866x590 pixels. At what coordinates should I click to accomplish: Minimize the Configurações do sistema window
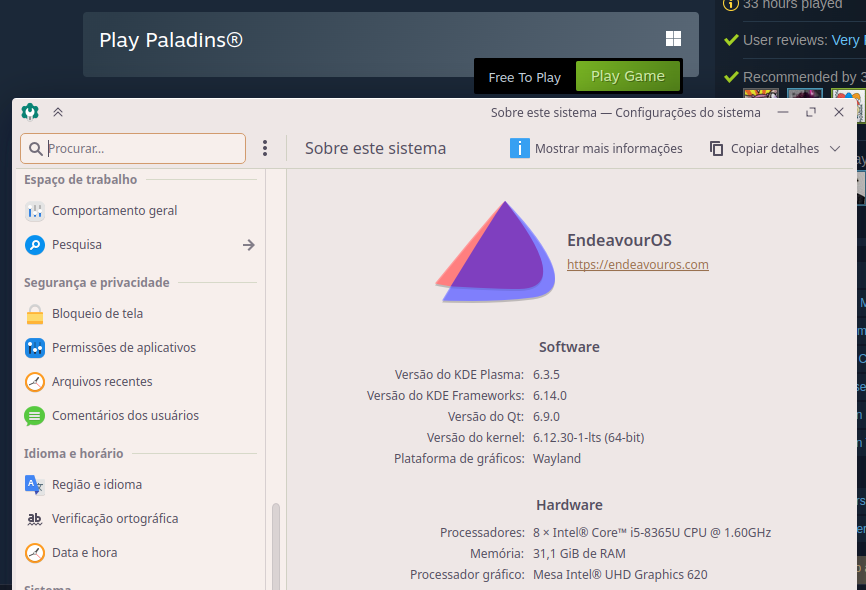783,112
